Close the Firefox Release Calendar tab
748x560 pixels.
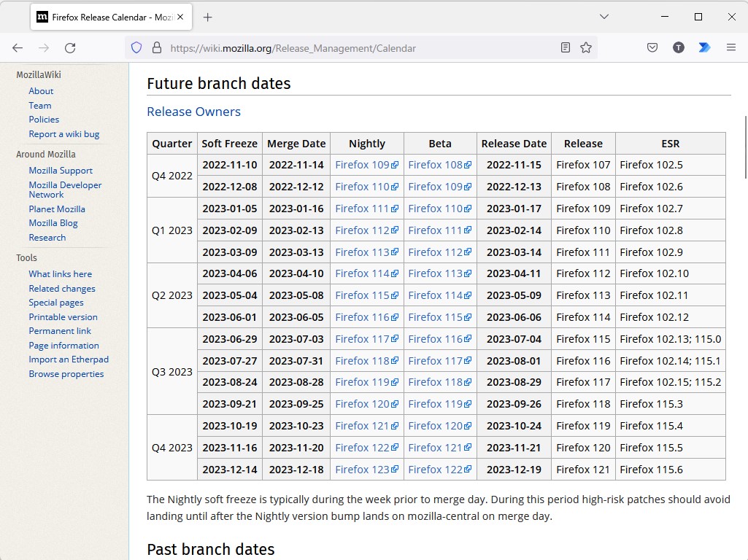pos(180,17)
